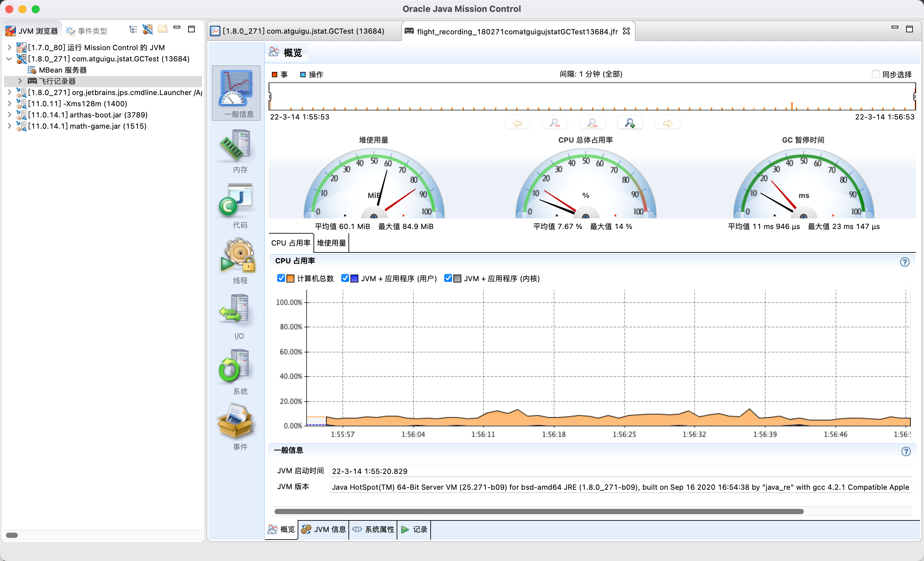Click the new folder icon in JVM browser

[x=162, y=29]
